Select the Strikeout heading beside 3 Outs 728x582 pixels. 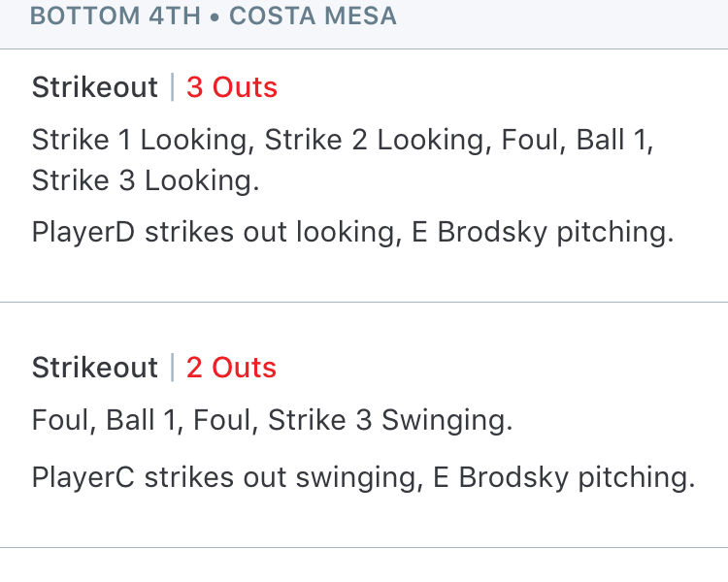pos(95,87)
